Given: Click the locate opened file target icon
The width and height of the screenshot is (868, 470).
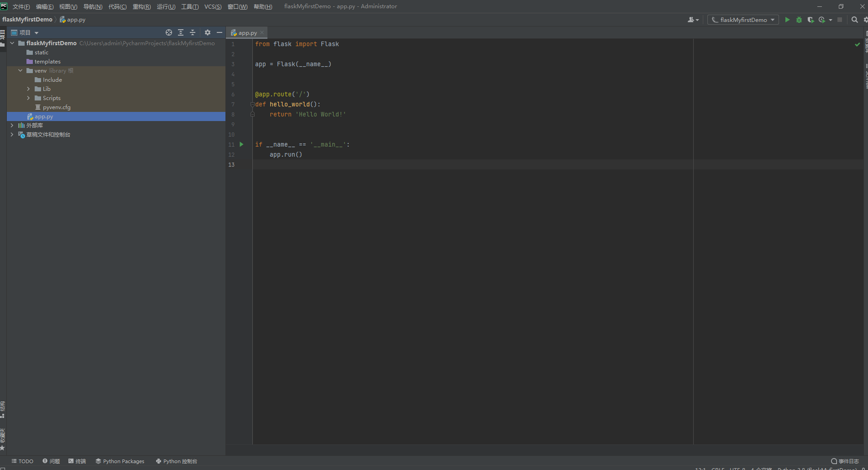Looking at the screenshot, I should [x=169, y=32].
